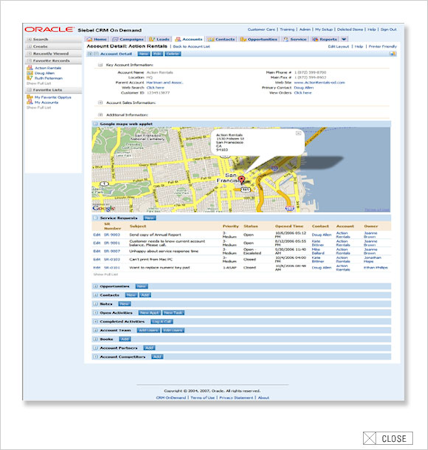Open Printer Friendly view
The height and width of the screenshot is (450, 428).
coord(383,47)
